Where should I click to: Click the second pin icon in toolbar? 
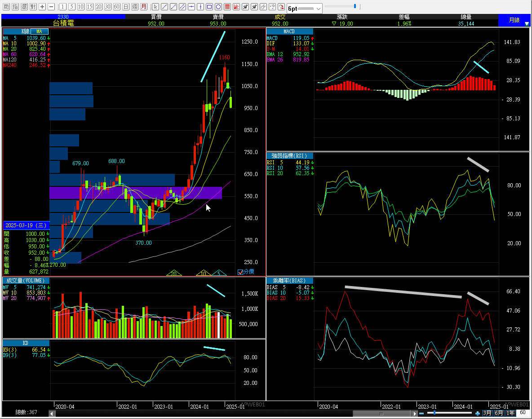click(254, 6)
